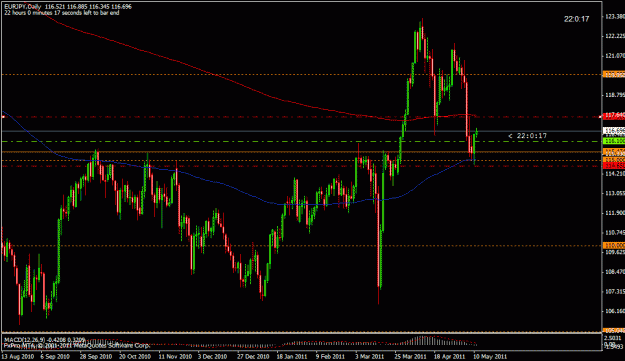This screenshot has height=361, width=625.
Task: Click the 2.5031 MACD scale value
Action: click(x=614, y=338)
